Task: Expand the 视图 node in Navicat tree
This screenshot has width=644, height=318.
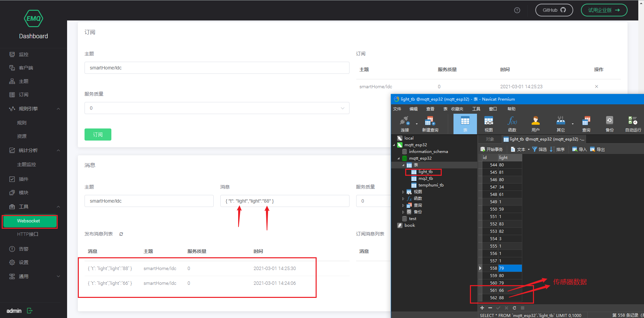Action: coord(403,192)
